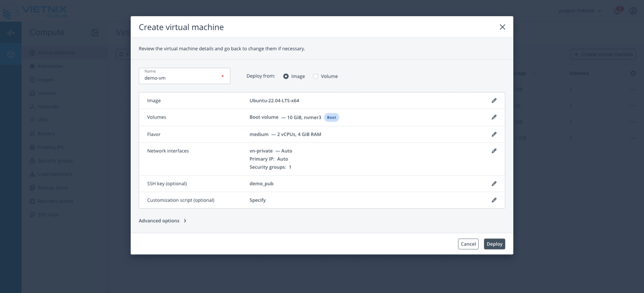
Task: Click the vn-private network text
Action: pyautogui.click(x=261, y=151)
